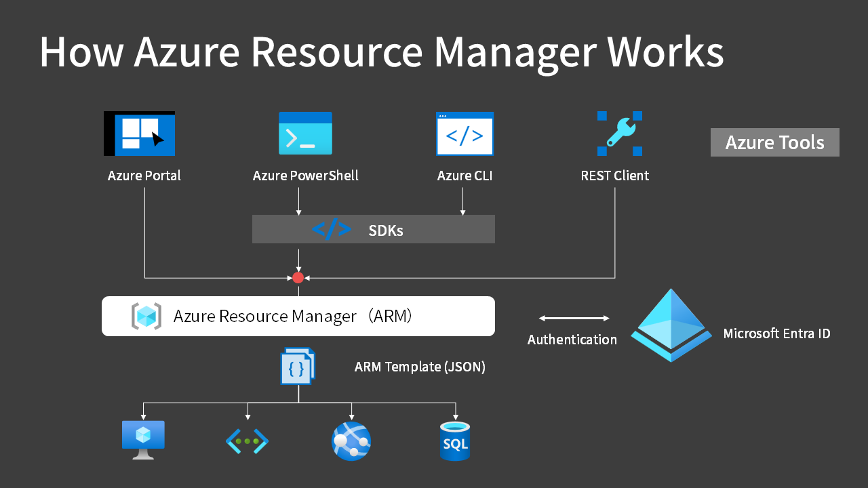Click the SDKs code brackets icon
868x488 pixels.
[332, 230]
